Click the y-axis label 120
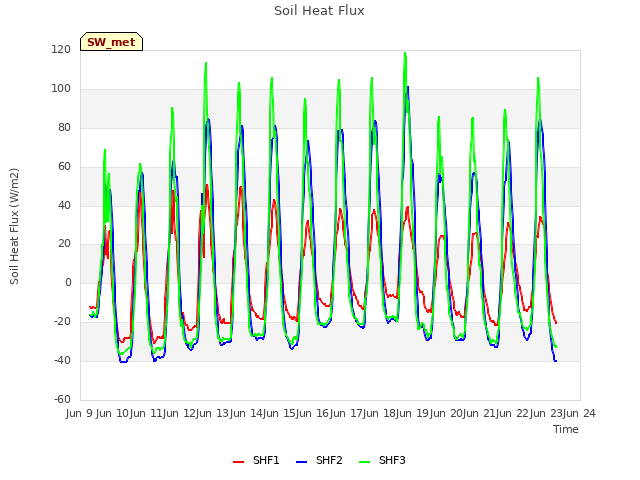Screen dimensions: 640x480 61,49
